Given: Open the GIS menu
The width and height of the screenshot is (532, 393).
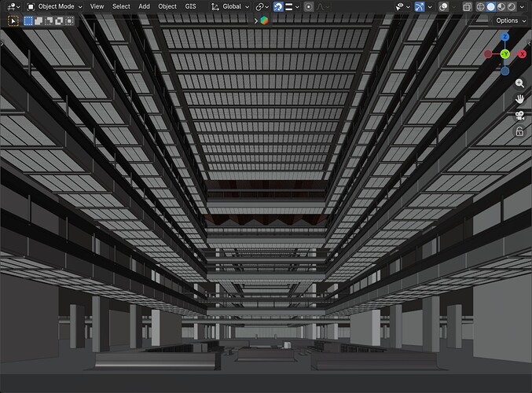Looking at the screenshot, I should (190, 6).
